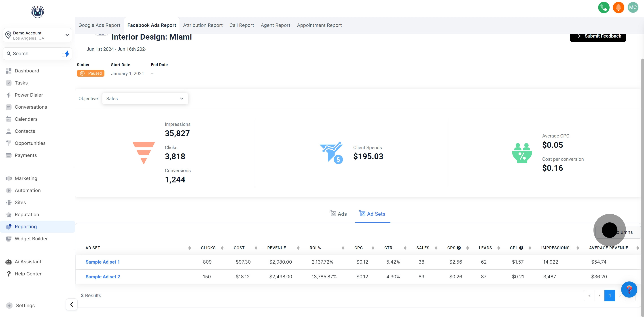
Task: Open the orange notifications bell
Action: [618, 8]
